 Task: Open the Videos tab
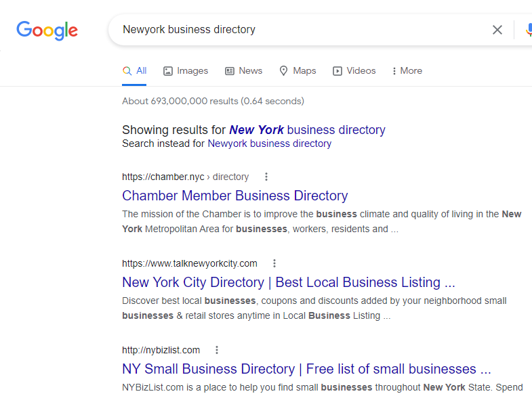tap(354, 71)
